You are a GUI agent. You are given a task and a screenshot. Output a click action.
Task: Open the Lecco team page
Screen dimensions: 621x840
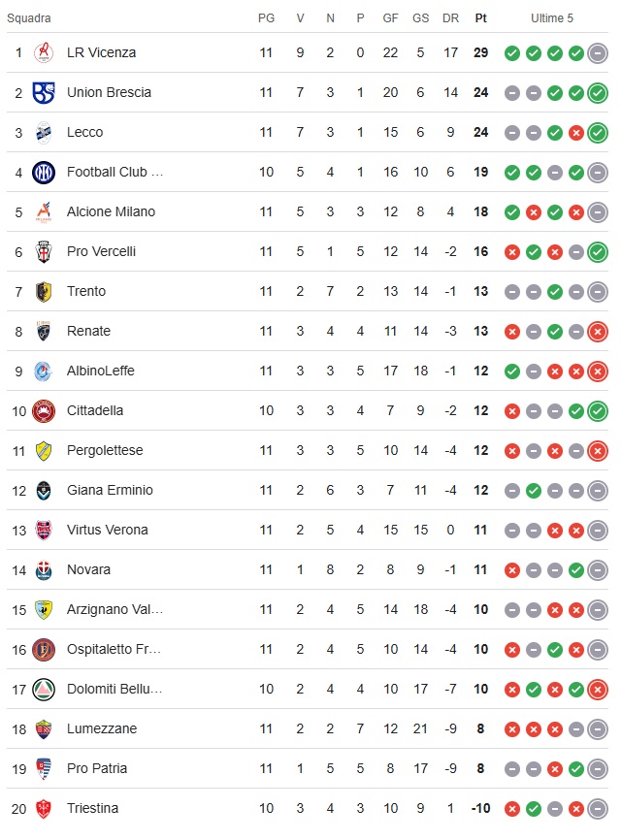pyautogui.click(x=84, y=132)
